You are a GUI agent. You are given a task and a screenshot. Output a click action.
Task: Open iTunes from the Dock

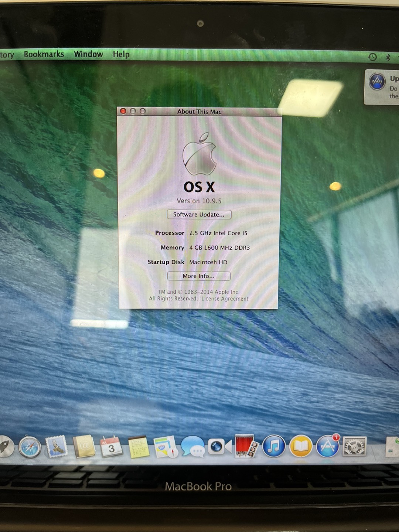pyautogui.click(x=273, y=447)
